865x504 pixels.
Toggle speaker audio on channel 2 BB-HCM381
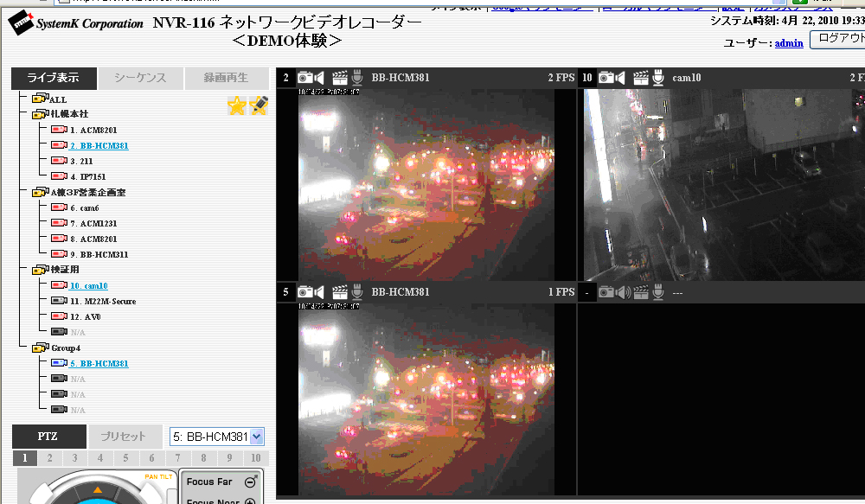319,78
